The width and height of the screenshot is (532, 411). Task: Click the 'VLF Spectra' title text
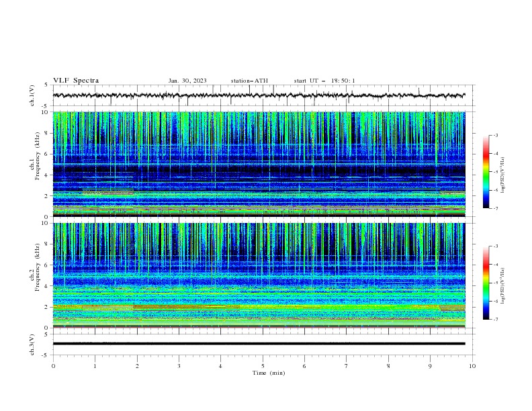(76, 81)
